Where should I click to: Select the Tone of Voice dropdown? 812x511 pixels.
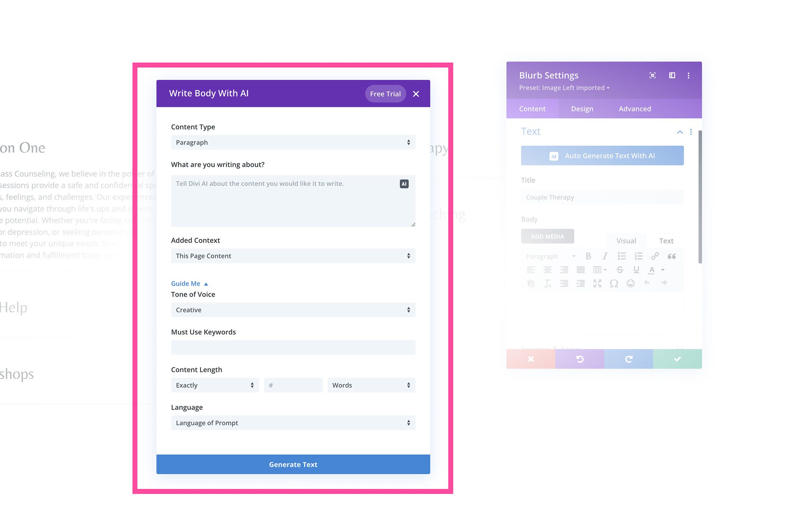[x=293, y=310]
